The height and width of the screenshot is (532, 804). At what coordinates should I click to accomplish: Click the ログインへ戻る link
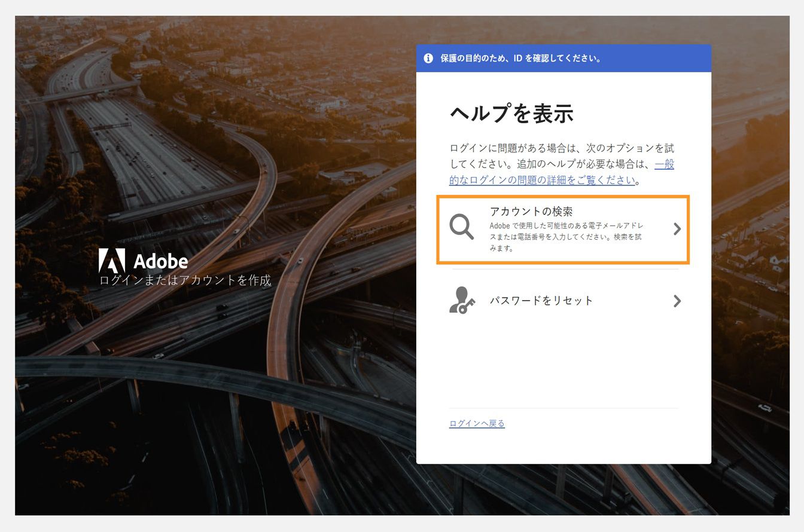477,423
